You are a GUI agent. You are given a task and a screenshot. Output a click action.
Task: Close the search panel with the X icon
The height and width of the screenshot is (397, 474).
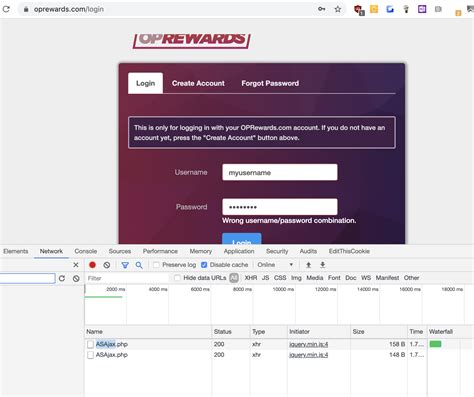[76, 265]
